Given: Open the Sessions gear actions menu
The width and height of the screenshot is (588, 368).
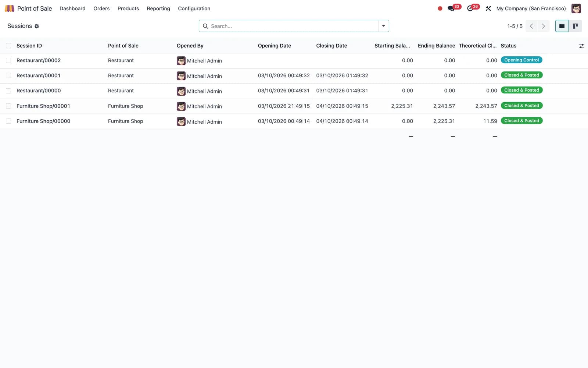Looking at the screenshot, I should tap(37, 26).
